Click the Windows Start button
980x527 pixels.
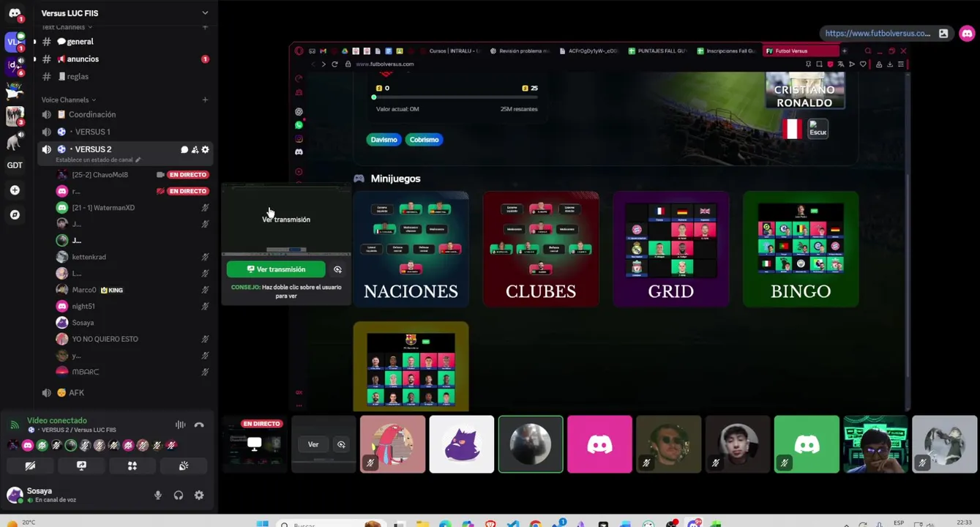pos(263,524)
